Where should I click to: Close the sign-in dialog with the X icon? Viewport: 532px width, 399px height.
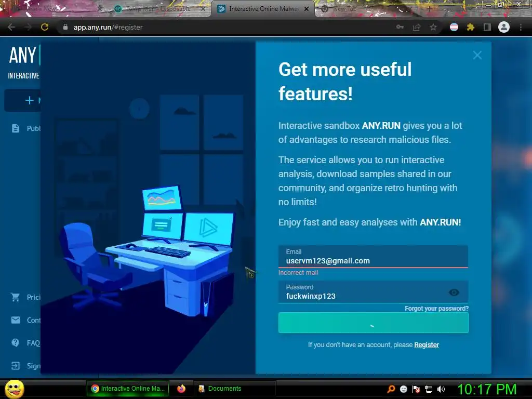pos(477,55)
